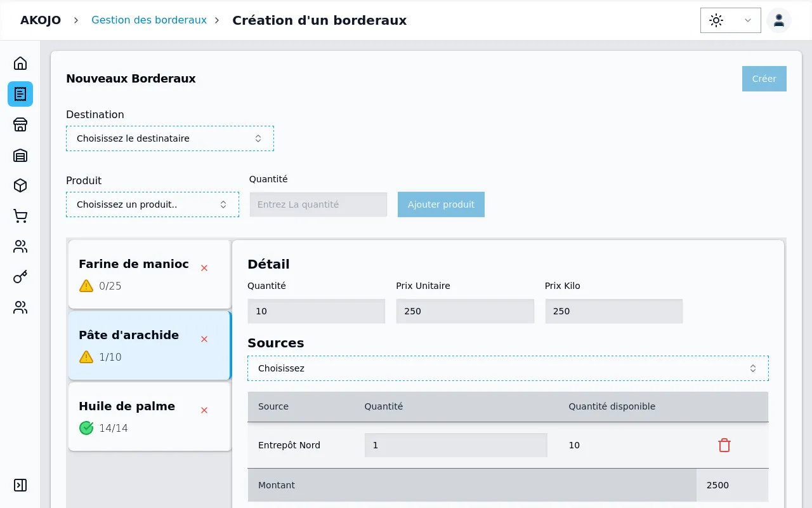Expand the sidebar panel toggle

[20, 485]
